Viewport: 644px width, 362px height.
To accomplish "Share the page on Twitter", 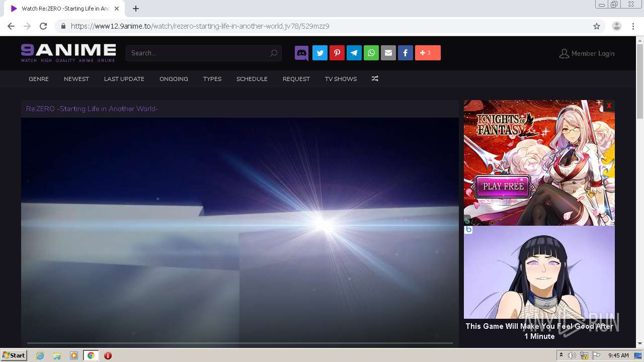I will coord(320,53).
